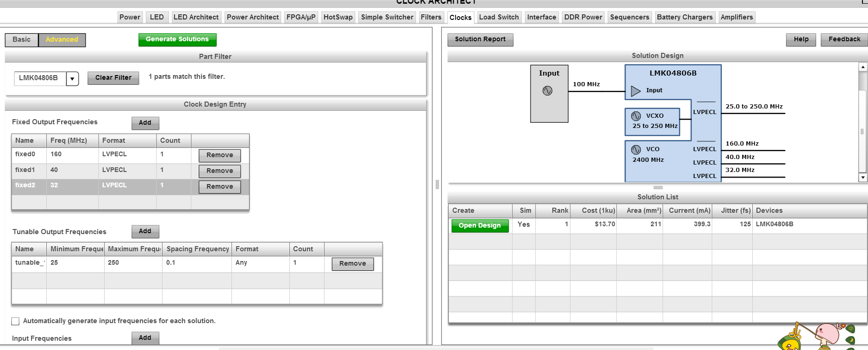Switch to the Amplifiers tab
This screenshot has height=350, width=868.
737,17
